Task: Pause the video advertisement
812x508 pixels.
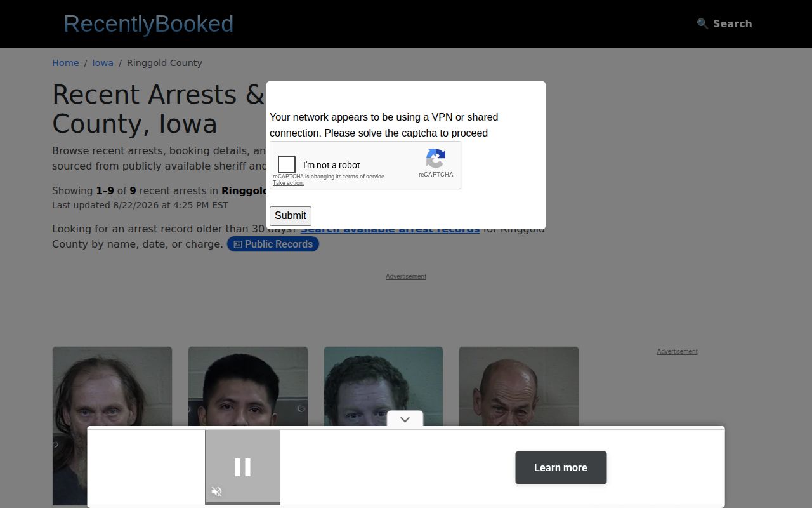Action: coord(242,467)
